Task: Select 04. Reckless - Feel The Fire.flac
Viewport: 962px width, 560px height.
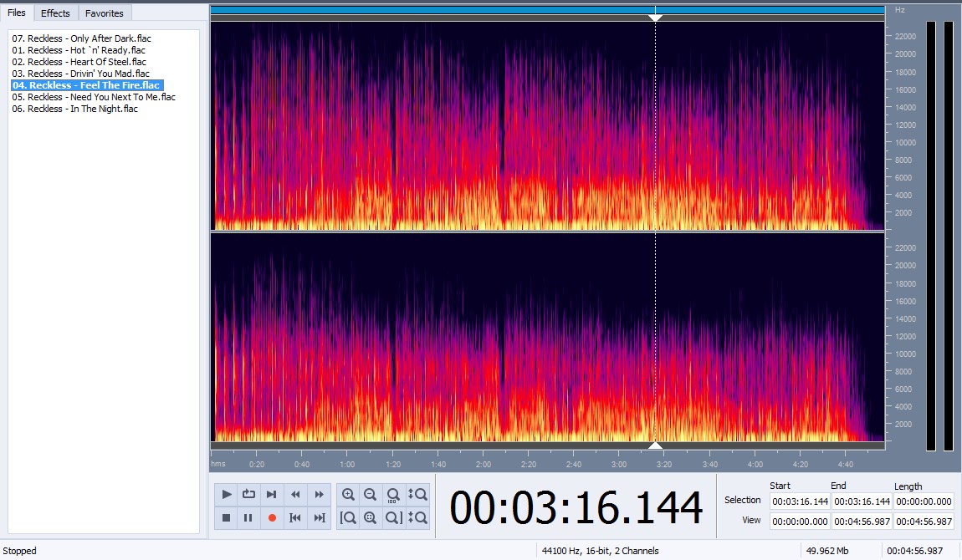Action: pyautogui.click(x=86, y=85)
